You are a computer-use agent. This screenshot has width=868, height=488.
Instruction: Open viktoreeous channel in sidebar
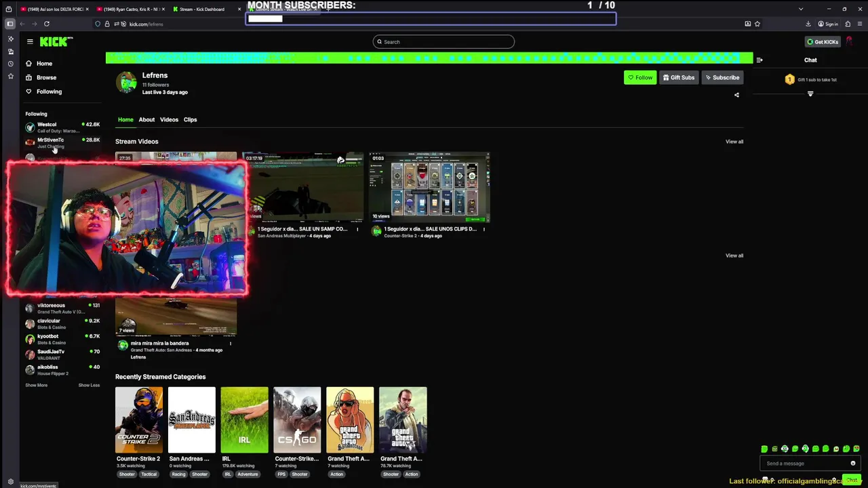62,308
